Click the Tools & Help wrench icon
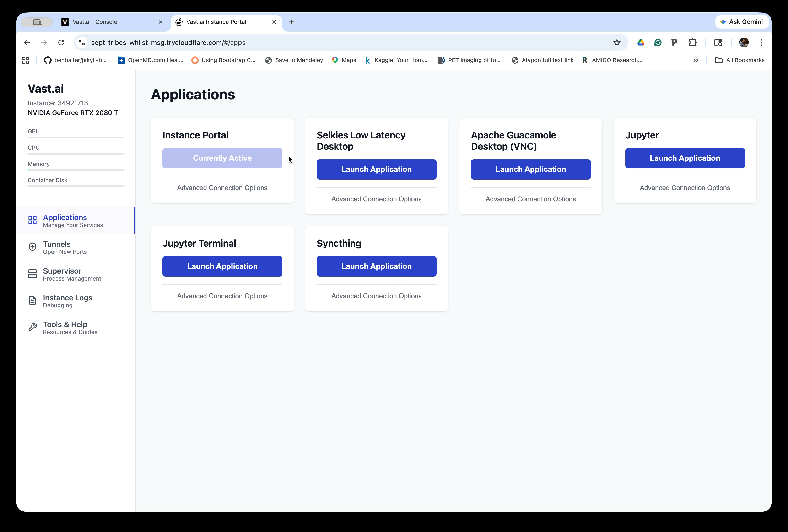Image resolution: width=788 pixels, height=532 pixels. [32, 327]
